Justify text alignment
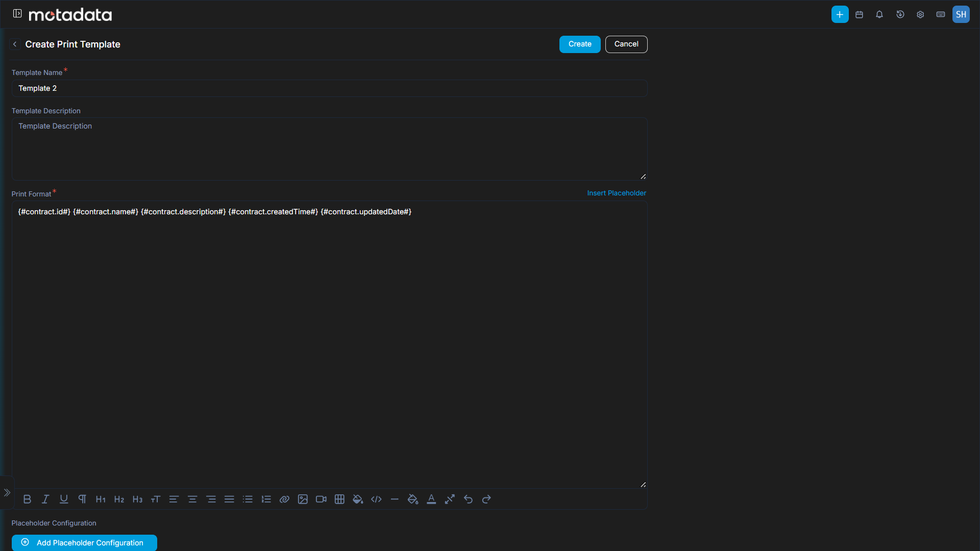980x551 pixels. pos(229,499)
